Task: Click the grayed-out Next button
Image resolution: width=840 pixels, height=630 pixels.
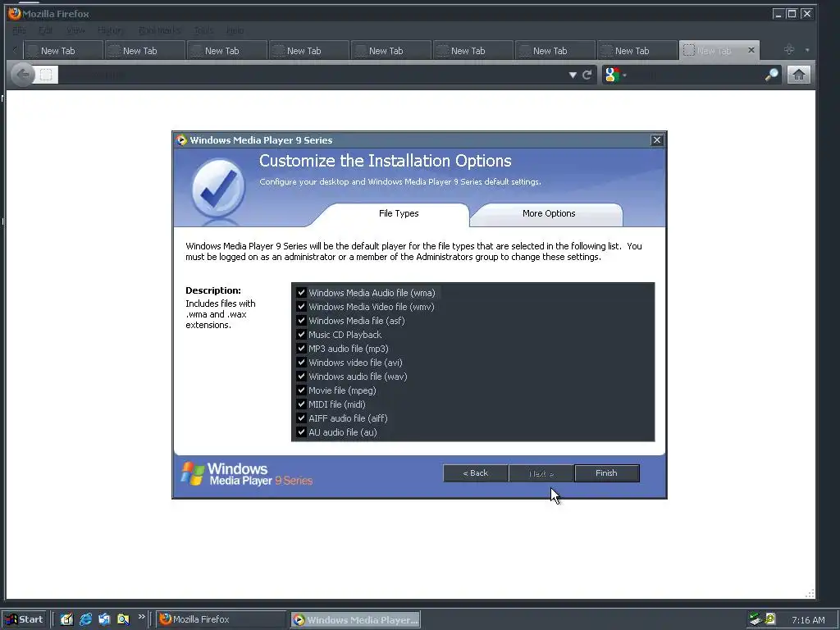Action: [541, 473]
